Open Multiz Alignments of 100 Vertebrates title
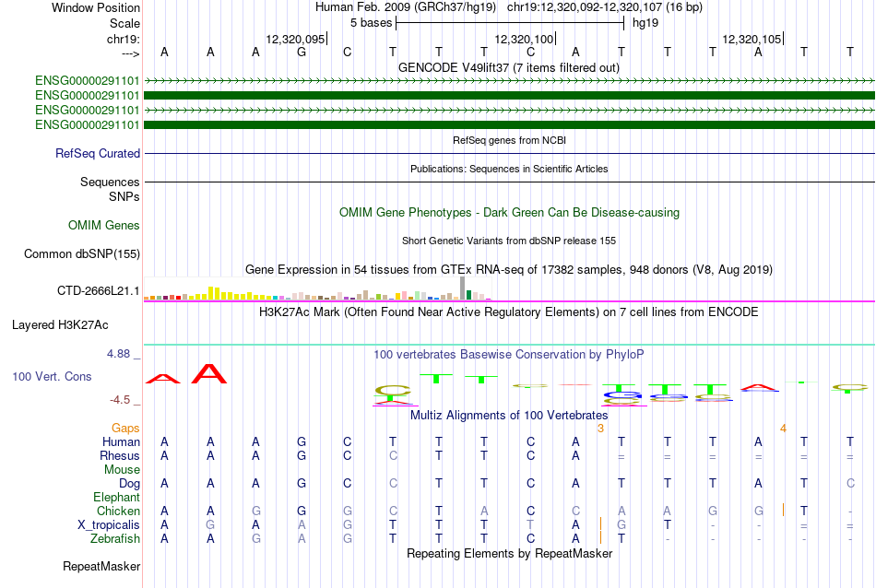This screenshot has height=588, width=876. [509, 415]
